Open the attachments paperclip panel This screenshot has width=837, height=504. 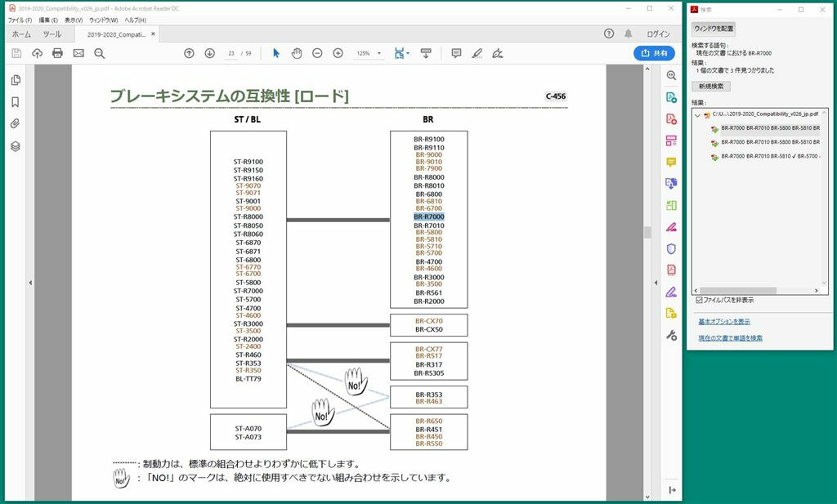(16, 124)
